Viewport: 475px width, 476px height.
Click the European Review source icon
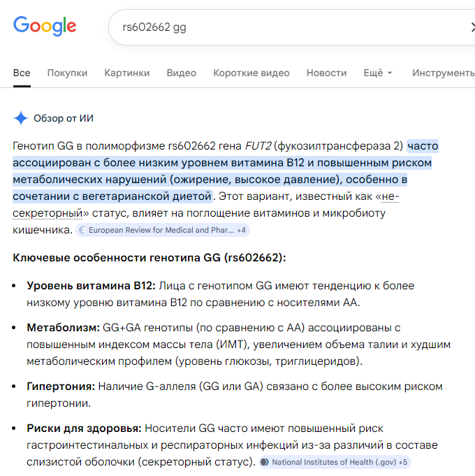tap(82, 230)
